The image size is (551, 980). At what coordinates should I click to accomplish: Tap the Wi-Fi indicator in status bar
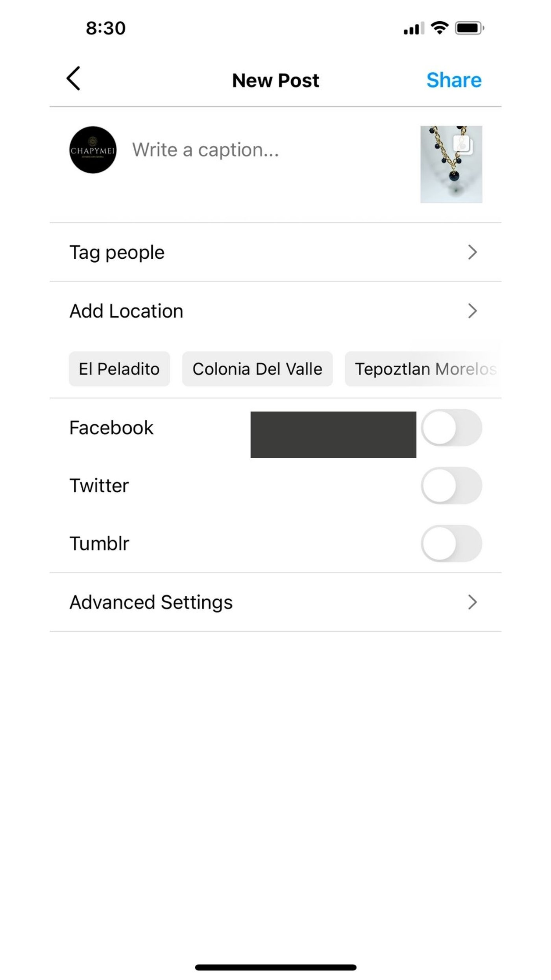[x=439, y=27]
